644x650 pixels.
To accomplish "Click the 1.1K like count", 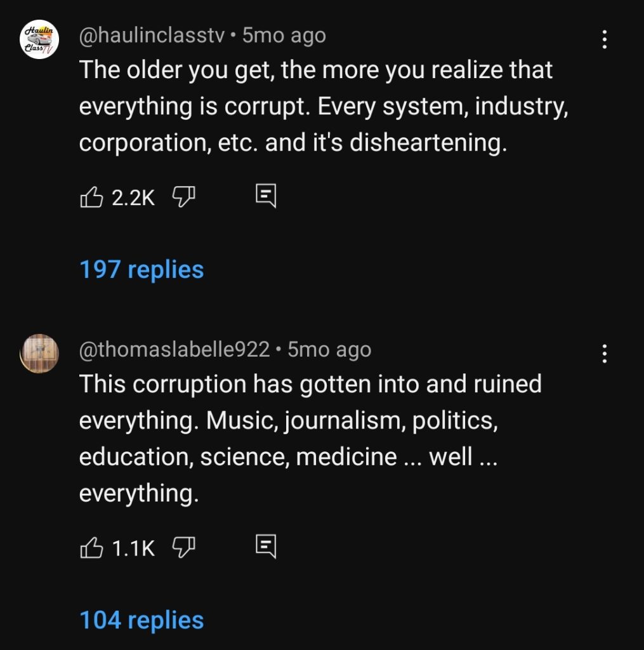I will 133,547.
